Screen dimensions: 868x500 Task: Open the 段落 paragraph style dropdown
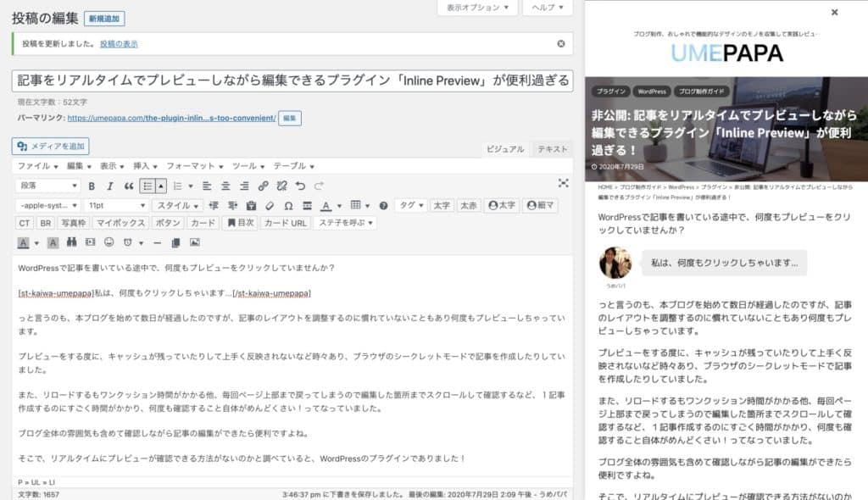pyautogui.click(x=47, y=186)
